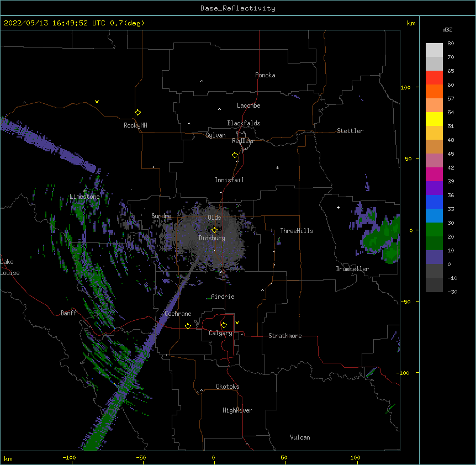Click the Airdrie city label
The height and width of the screenshot is (465, 476).
223,297
